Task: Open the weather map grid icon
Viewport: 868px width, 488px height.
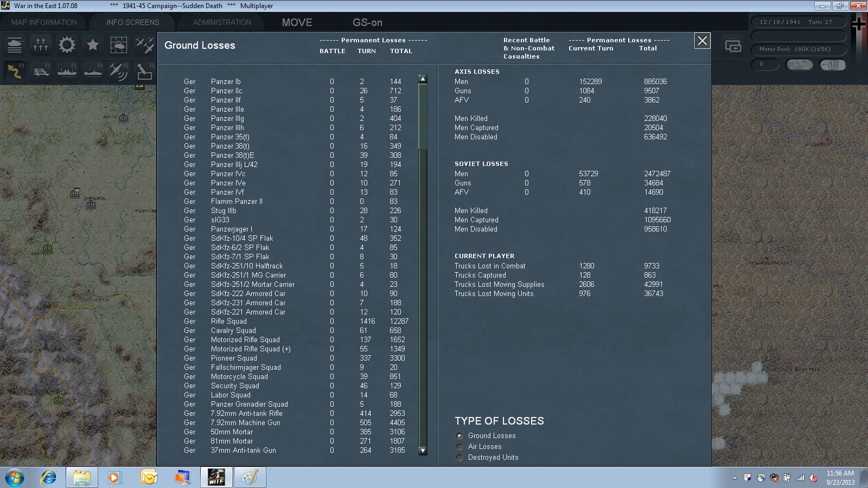Action: (119, 45)
